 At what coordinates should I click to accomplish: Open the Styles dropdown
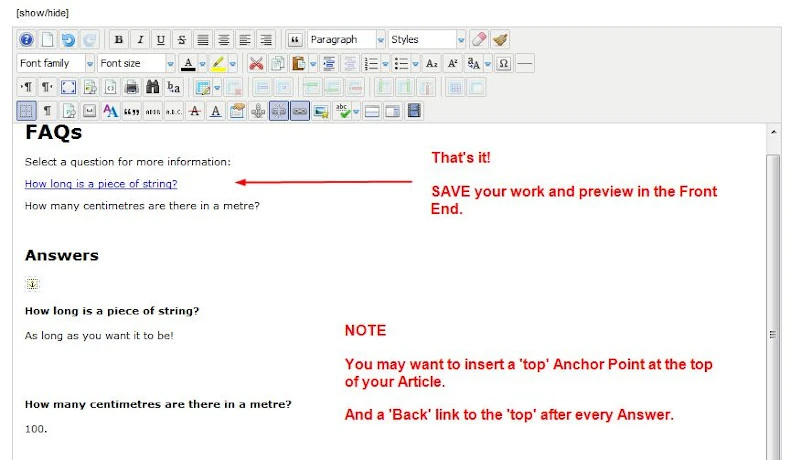coord(427,39)
